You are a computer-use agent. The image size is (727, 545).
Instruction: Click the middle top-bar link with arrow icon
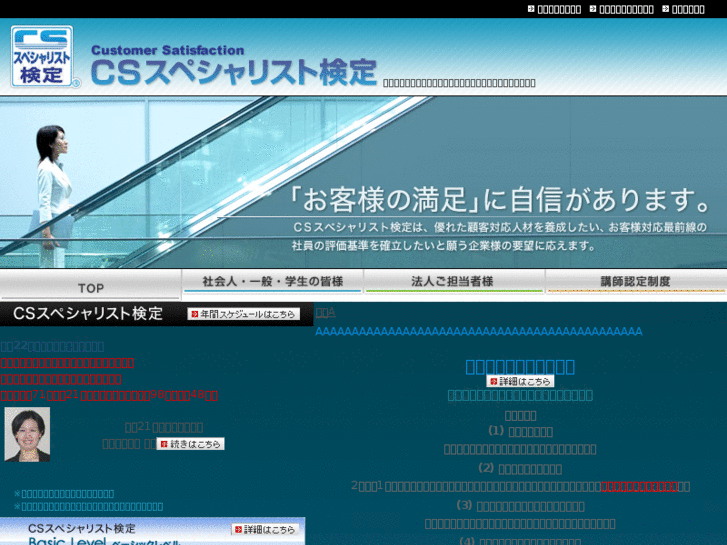tap(621, 9)
